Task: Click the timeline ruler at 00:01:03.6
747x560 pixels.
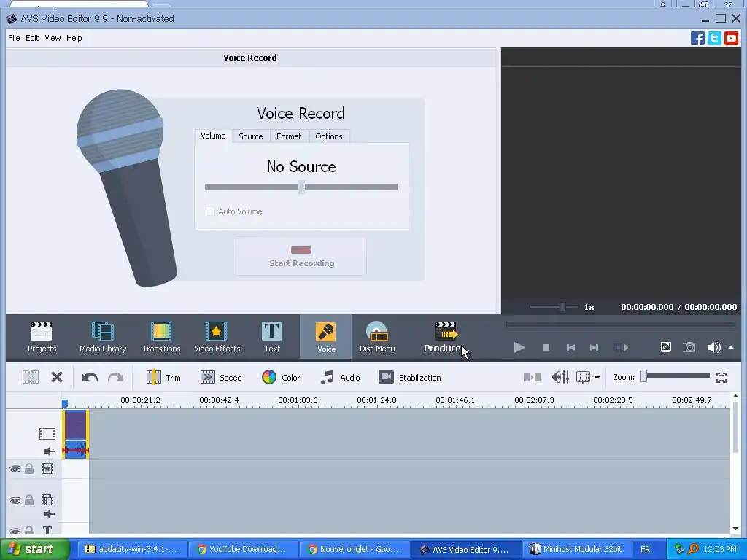Action: pyautogui.click(x=298, y=400)
